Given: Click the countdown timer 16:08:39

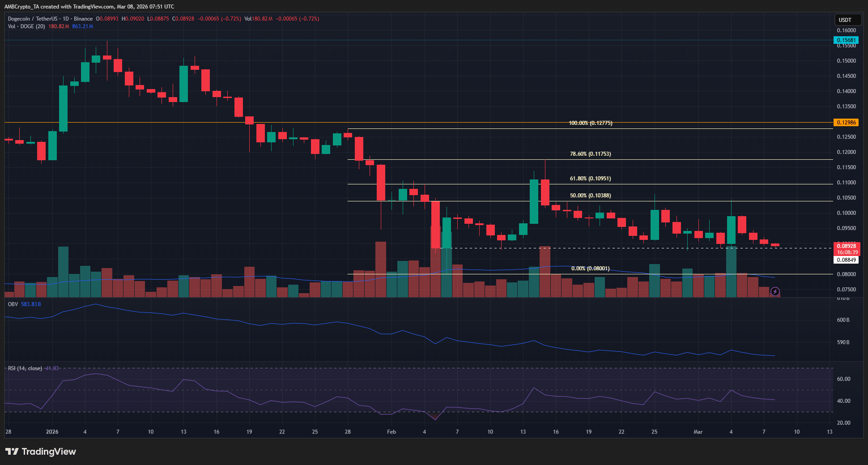Looking at the screenshot, I should click(848, 252).
